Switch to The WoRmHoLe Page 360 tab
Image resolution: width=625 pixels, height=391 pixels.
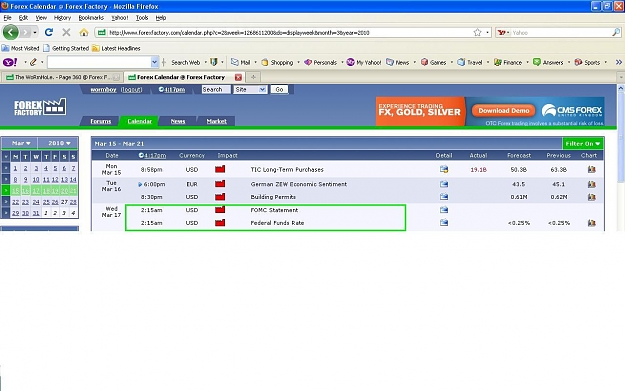63,77
